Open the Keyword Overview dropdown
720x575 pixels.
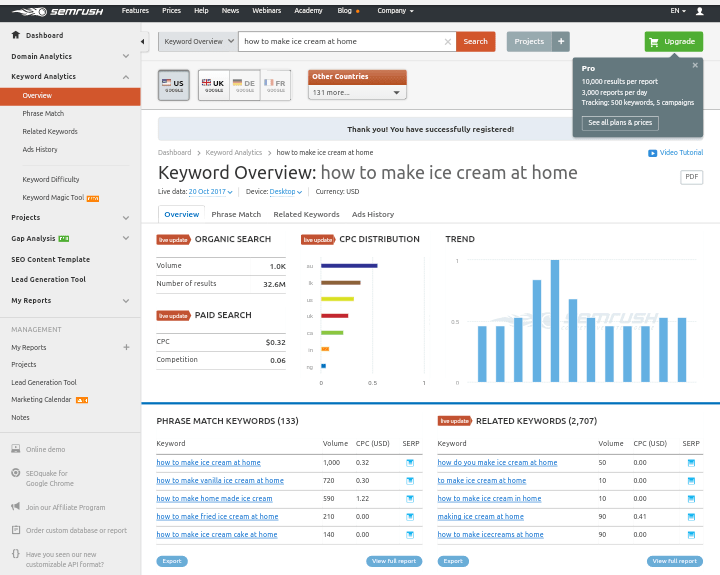(x=198, y=42)
